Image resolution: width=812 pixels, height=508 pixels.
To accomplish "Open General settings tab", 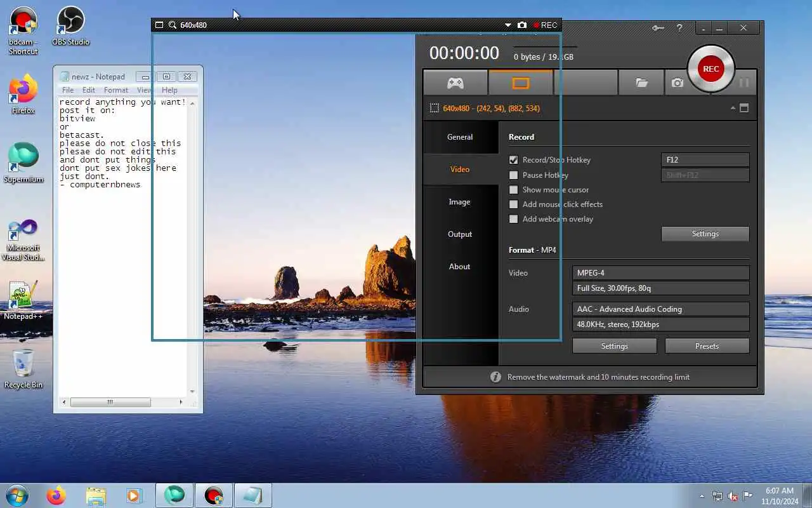I will pos(460,137).
